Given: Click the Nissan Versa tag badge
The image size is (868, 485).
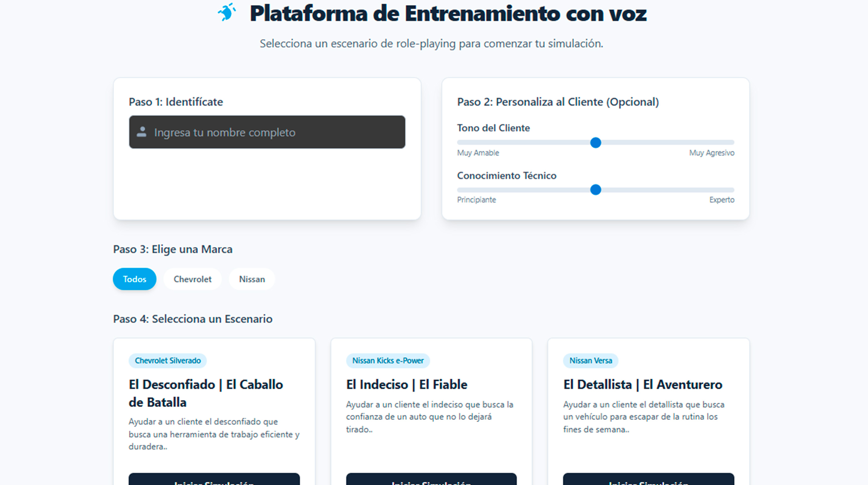Looking at the screenshot, I should [590, 361].
